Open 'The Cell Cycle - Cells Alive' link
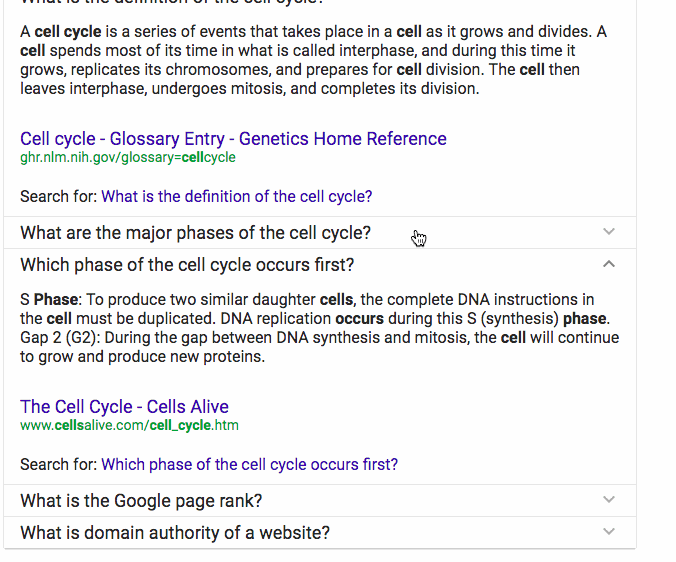The width and height of the screenshot is (676, 562). click(124, 407)
